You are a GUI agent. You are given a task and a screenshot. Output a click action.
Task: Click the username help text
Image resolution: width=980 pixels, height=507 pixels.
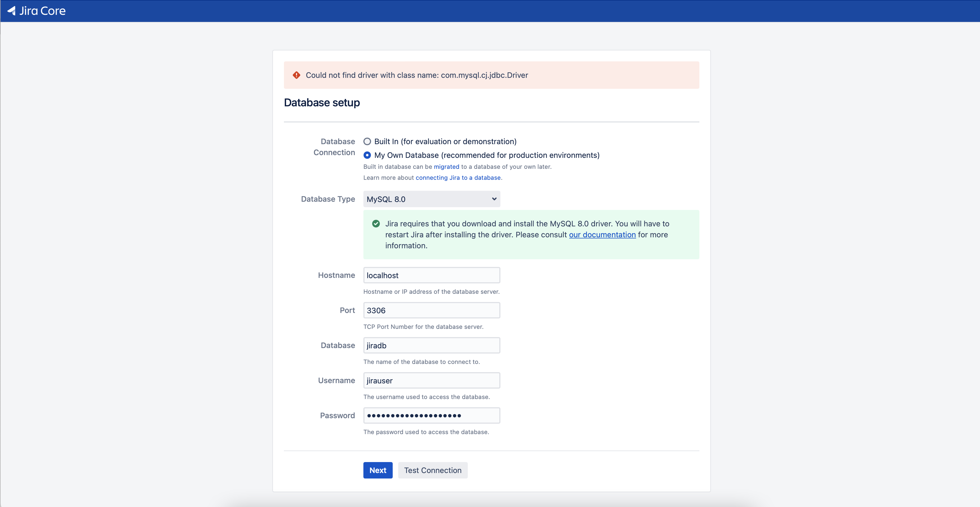426,397
